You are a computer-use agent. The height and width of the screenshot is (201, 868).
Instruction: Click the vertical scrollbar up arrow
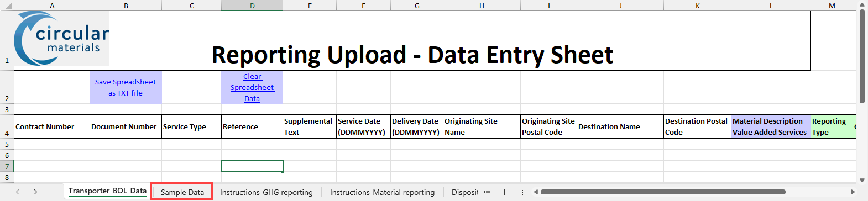862,5
